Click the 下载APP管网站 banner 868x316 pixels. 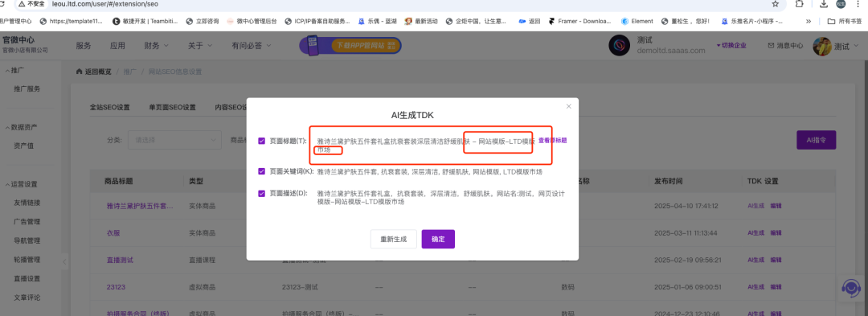(350, 45)
